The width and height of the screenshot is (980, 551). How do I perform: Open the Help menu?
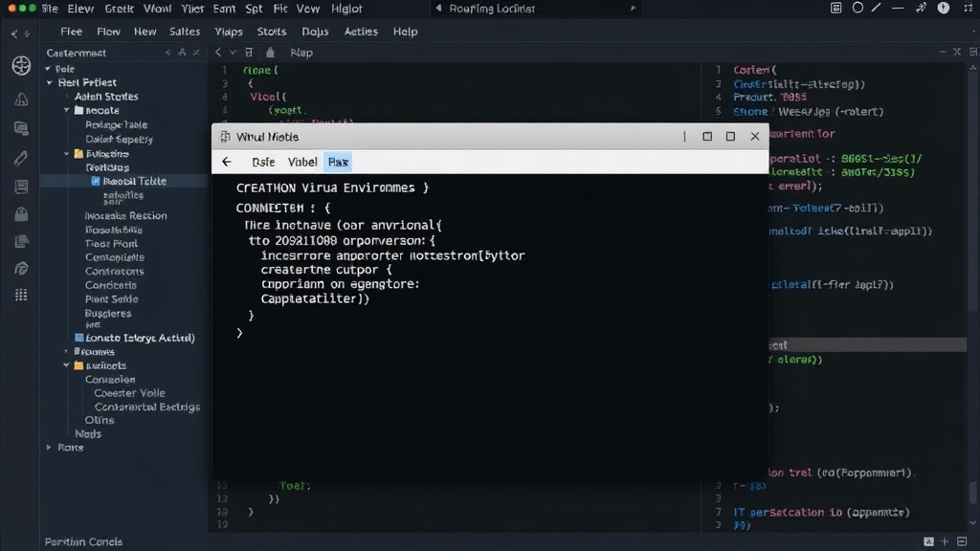click(x=405, y=32)
